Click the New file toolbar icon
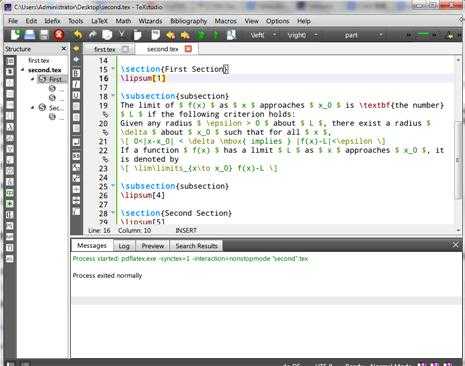465x366 pixels. [15, 35]
